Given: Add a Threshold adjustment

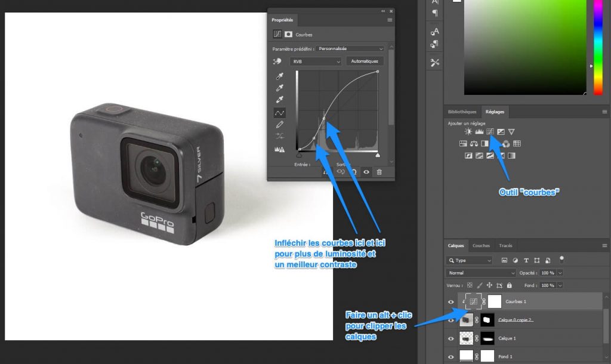Looking at the screenshot, I should pyautogui.click(x=490, y=156).
